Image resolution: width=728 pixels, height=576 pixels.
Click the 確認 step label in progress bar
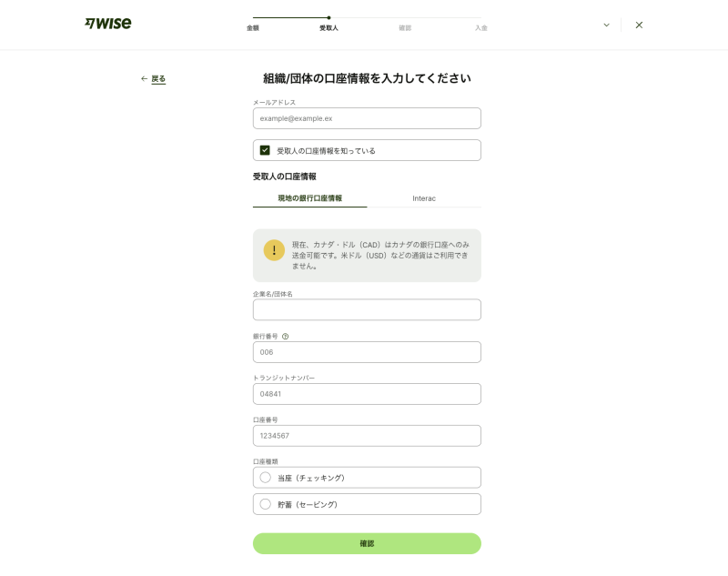pos(405,28)
